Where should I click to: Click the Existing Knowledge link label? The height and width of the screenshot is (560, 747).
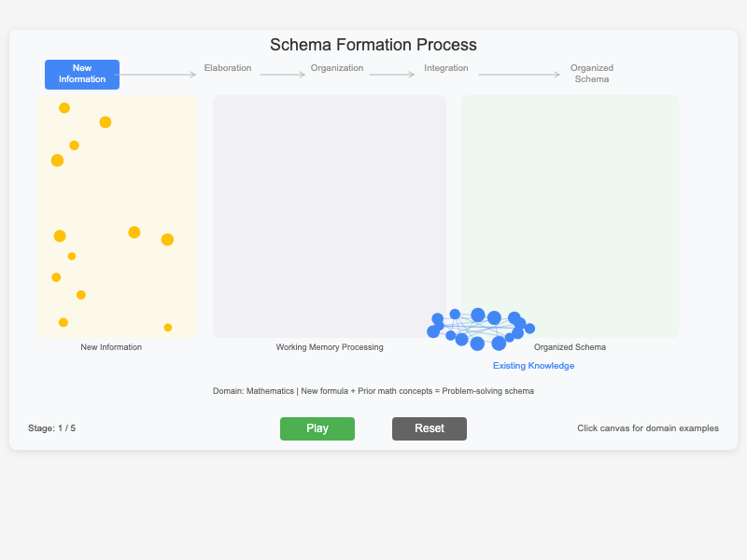point(533,365)
